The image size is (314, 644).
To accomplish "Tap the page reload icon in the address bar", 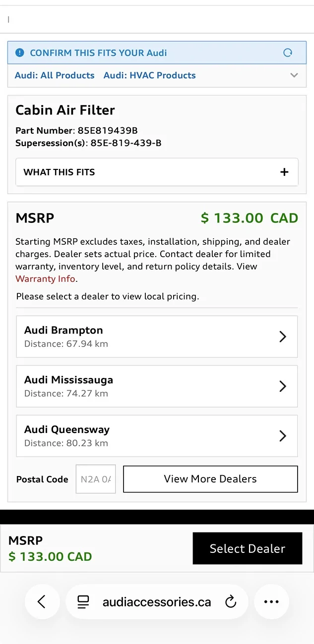I will 231,601.
